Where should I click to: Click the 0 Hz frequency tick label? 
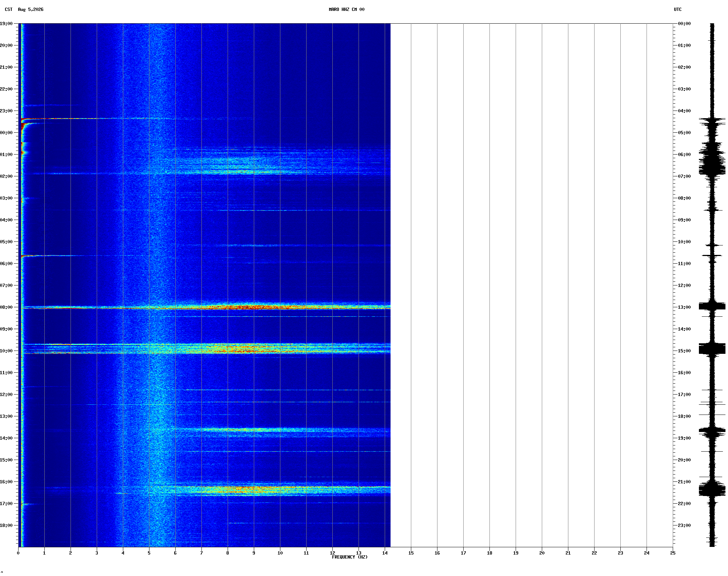pyautogui.click(x=18, y=553)
